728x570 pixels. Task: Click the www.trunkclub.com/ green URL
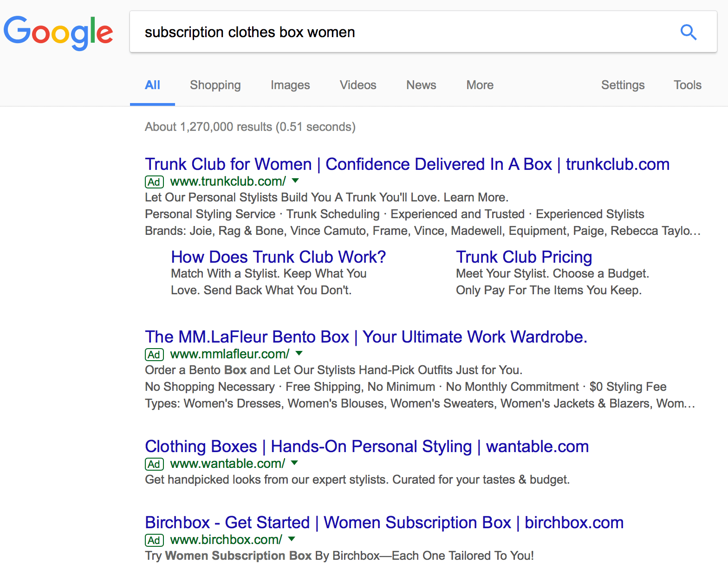point(228,181)
